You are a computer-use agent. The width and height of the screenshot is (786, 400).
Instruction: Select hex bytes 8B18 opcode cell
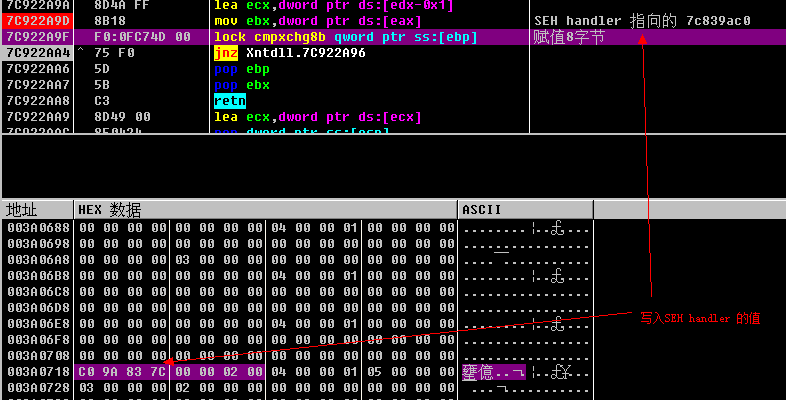click(110, 21)
